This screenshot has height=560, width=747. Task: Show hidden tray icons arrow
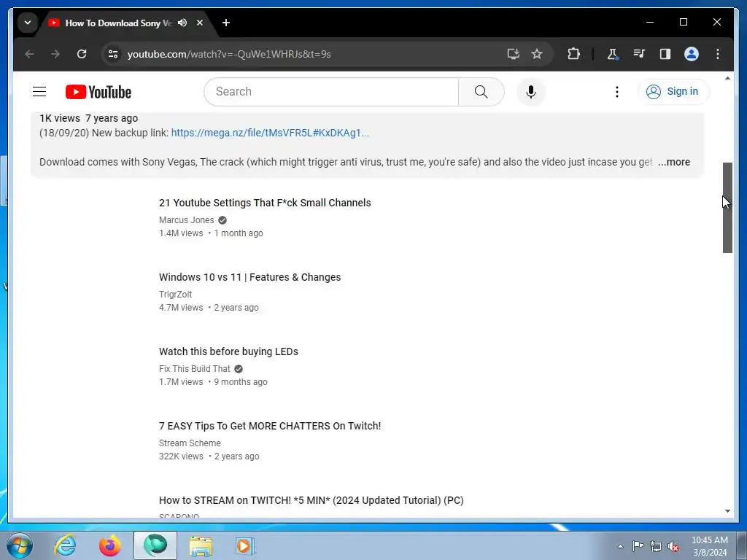pos(620,546)
